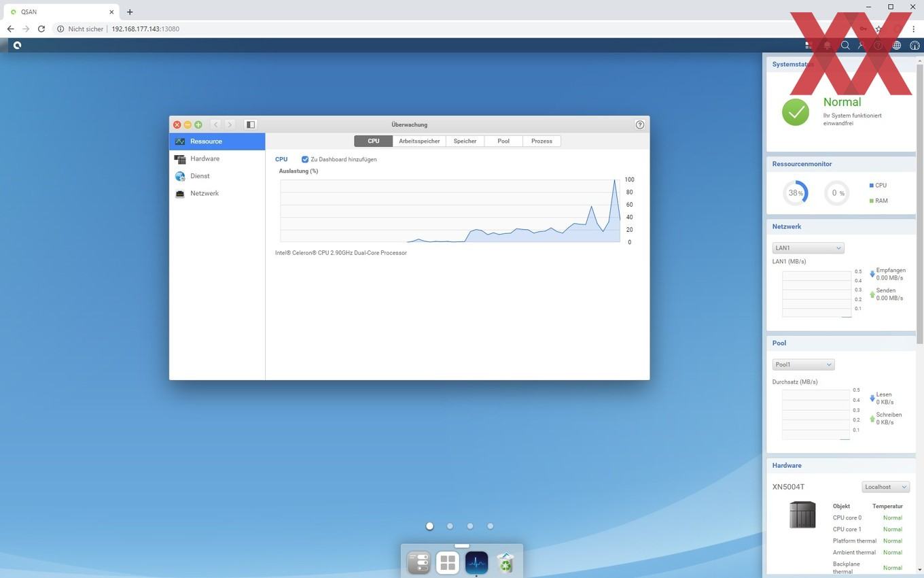Select the CPU tab
The image size is (924, 578).
373,141
